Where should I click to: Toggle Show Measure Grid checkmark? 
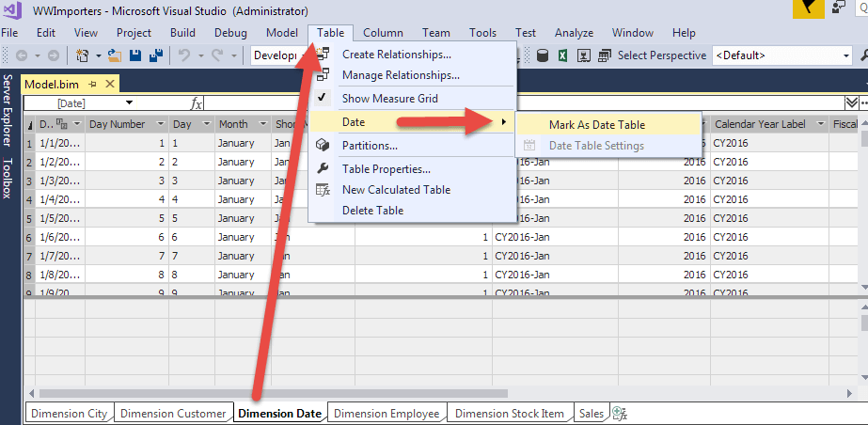click(321, 98)
